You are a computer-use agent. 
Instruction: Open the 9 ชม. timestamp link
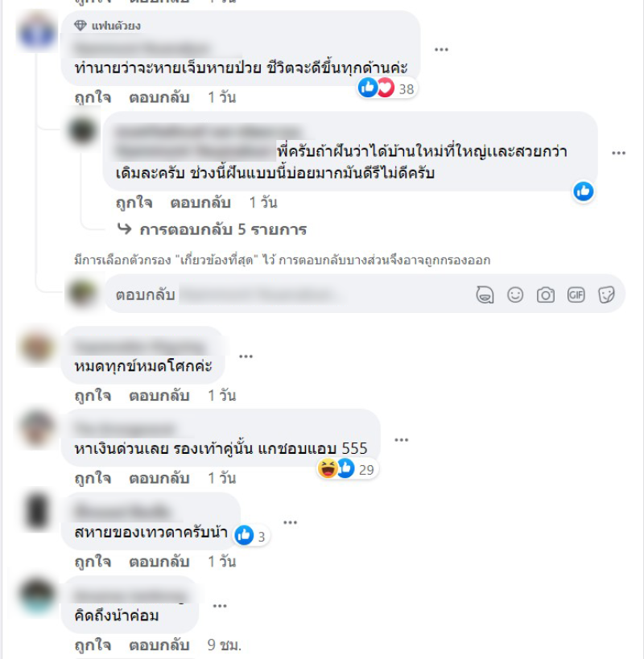tap(225, 645)
